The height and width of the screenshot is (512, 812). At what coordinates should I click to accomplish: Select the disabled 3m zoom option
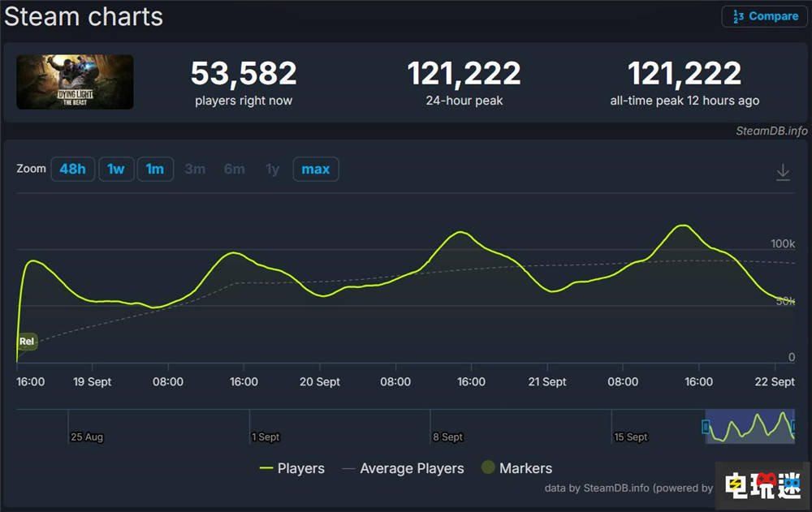[195, 170]
